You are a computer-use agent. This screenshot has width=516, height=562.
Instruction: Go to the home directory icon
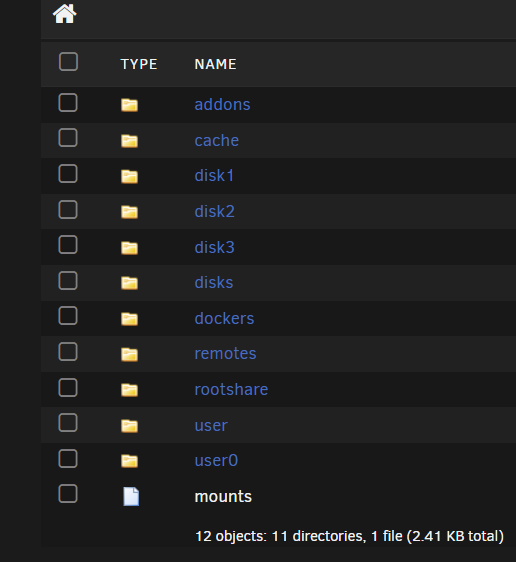tap(64, 14)
